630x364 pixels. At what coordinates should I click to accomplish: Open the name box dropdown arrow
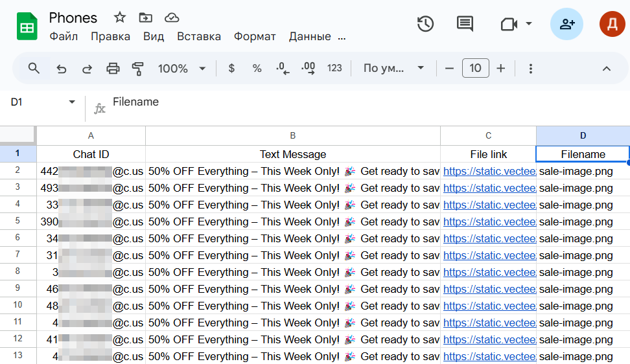[x=72, y=102]
